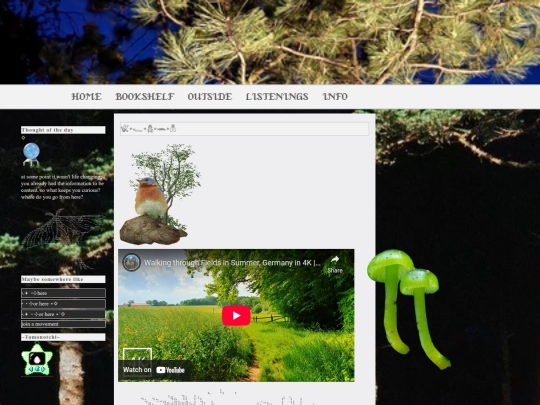Go to the BOOKSHELF page
The height and width of the screenshot is (405, 540).
click(x=145, y=97)
